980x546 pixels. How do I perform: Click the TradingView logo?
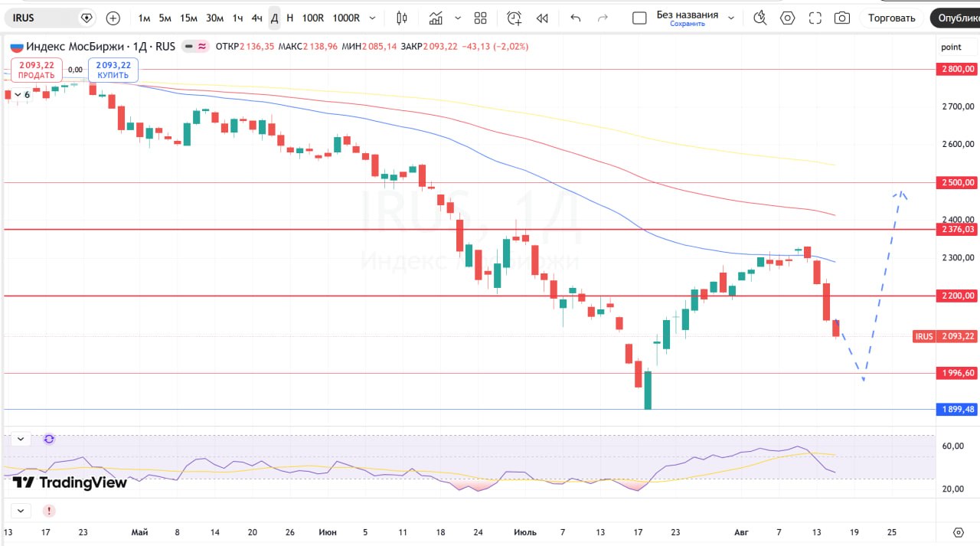(70, 482)
